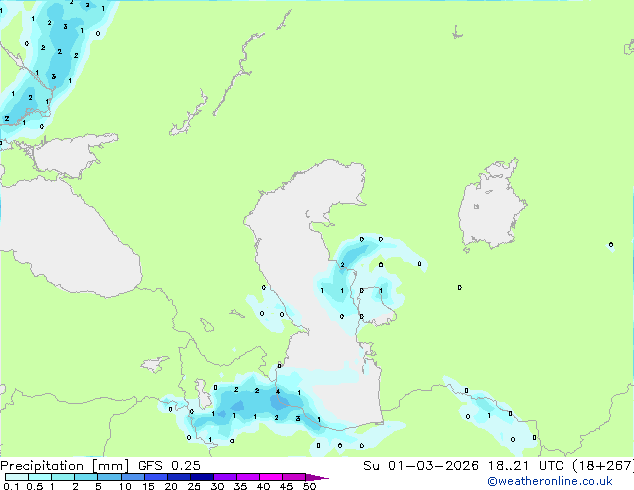
Task: Click the 'Precipitation [mm]' title text
Action: [x=64, y=466]
